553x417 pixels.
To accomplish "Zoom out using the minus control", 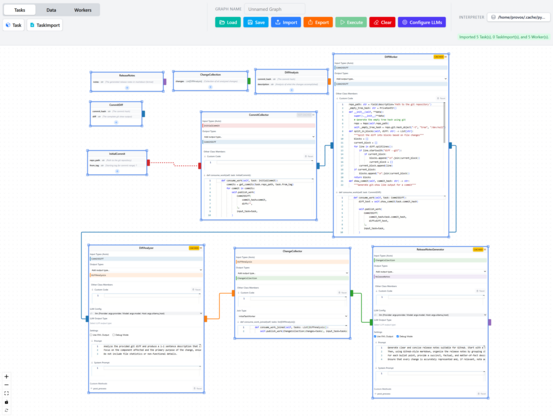I will [x=6, y=385].
